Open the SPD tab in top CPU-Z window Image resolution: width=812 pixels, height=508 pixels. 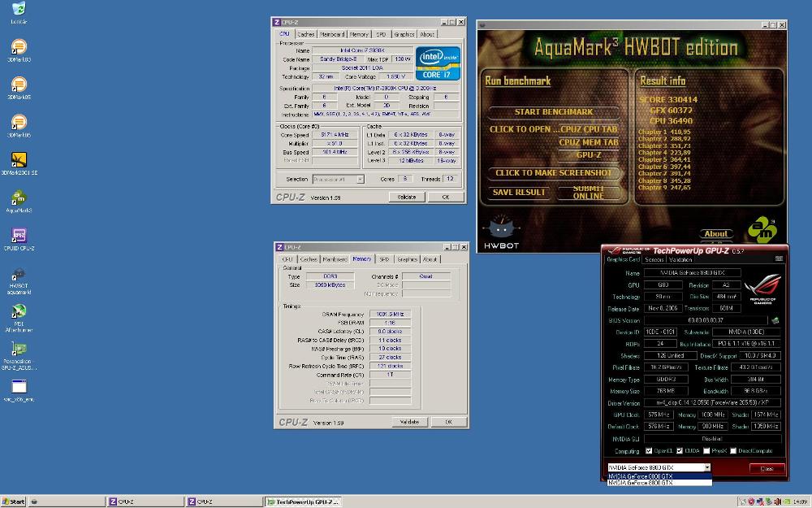coord(381,34)
